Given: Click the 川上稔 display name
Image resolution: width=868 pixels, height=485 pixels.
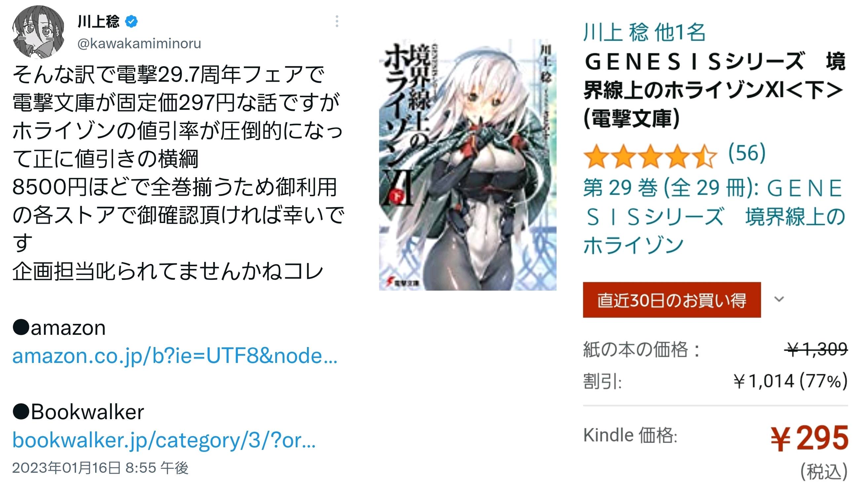Looking at the screenshot, I should coord(98,22).
